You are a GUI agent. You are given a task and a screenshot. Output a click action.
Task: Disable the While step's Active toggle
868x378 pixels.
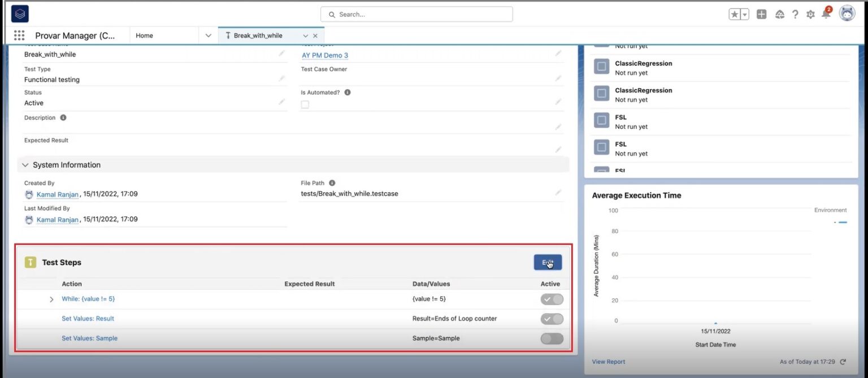552,299
